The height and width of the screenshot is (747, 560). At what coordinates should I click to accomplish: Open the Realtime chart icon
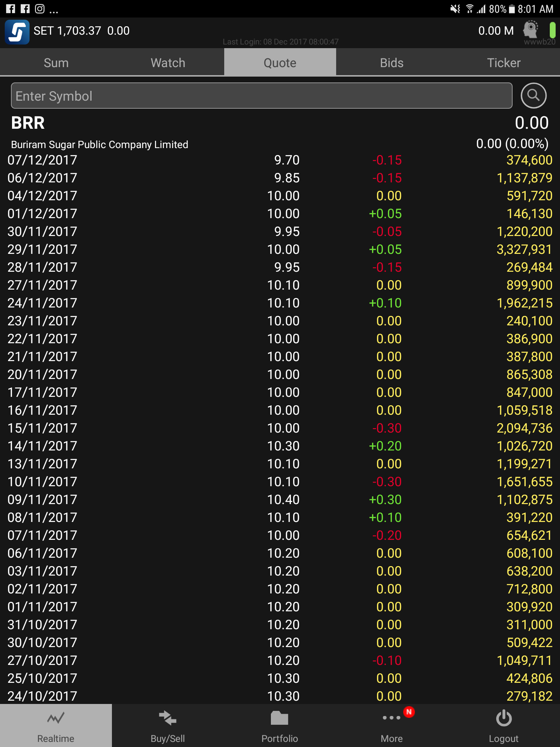point(56,719)
